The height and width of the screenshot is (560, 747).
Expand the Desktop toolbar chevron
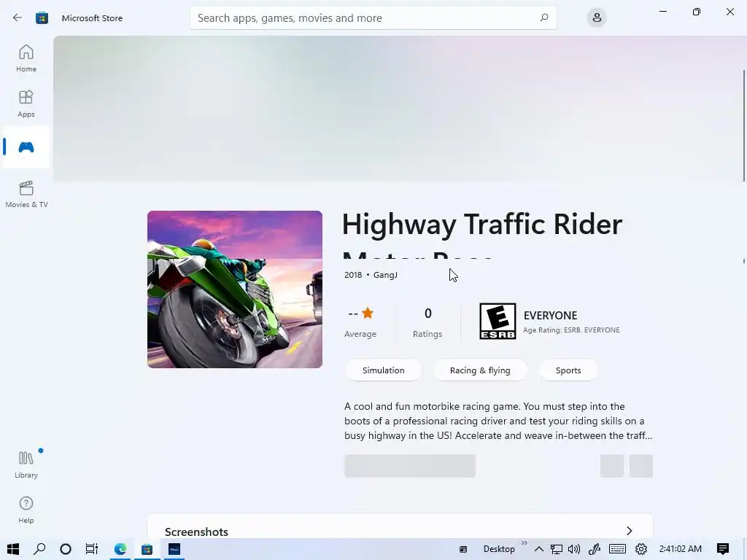[524, 542]
